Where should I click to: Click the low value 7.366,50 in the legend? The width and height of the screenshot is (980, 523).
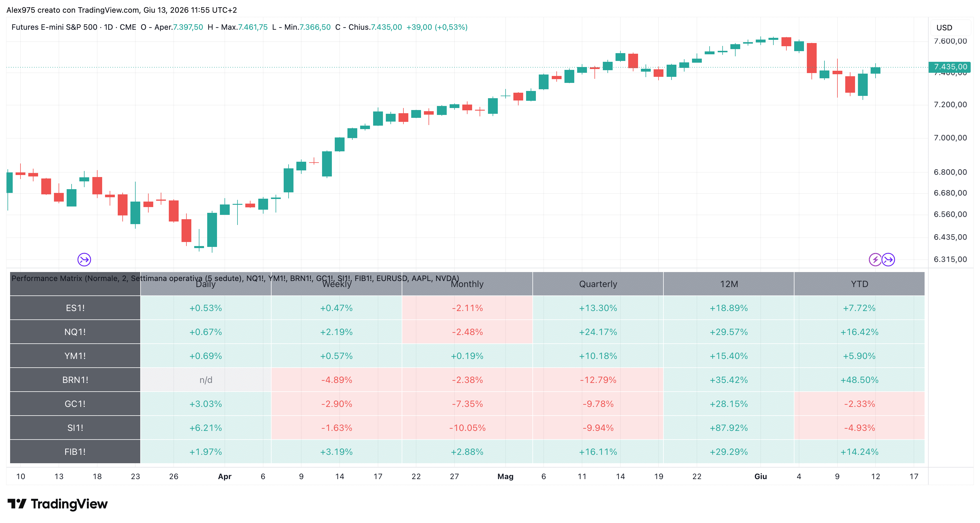click(315, 27)
